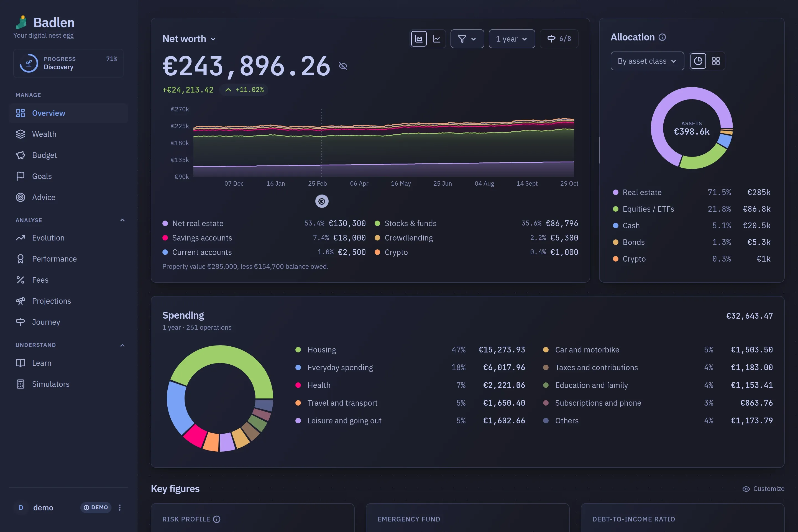Go to Overview in the sidebar
This screenshot has height=532, width=798.
(x=68, y=113)
